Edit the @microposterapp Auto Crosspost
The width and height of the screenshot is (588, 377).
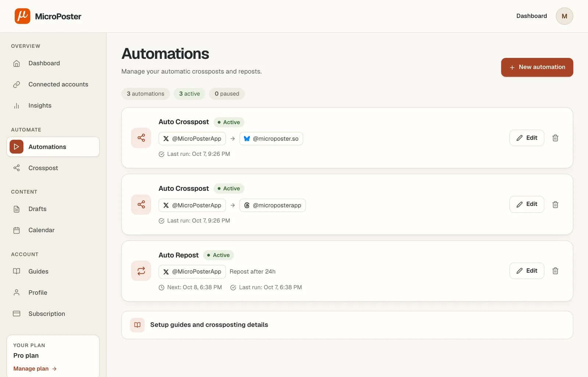pos(527,204)
